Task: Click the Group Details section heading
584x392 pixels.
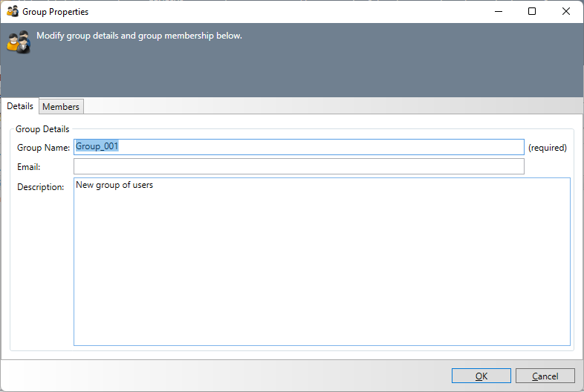Action: tap(42, 129)
